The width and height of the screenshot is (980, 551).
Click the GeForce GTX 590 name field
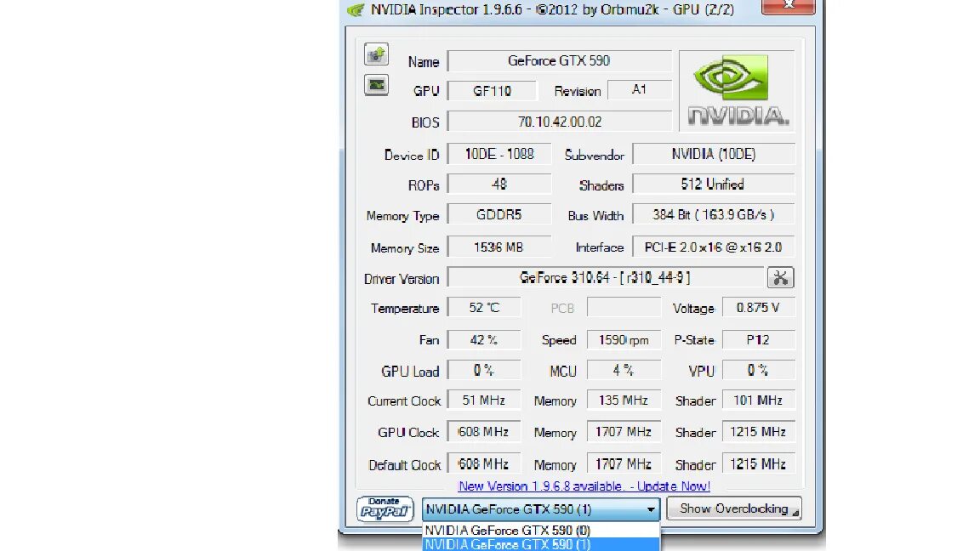(560, 60)
